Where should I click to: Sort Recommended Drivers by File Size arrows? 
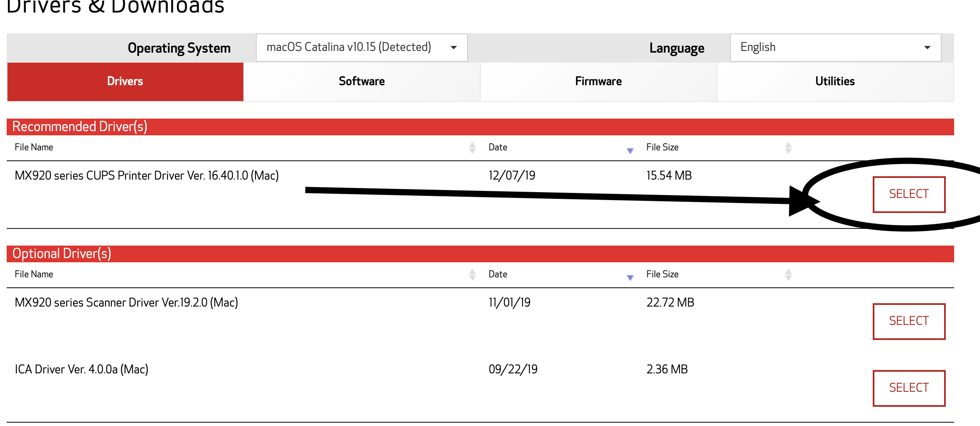pyautogui.click(x=788, y=148)
